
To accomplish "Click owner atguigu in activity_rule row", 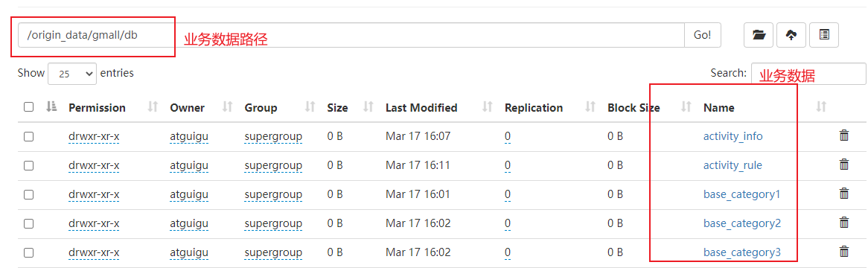I will click(x=189, y=165).
